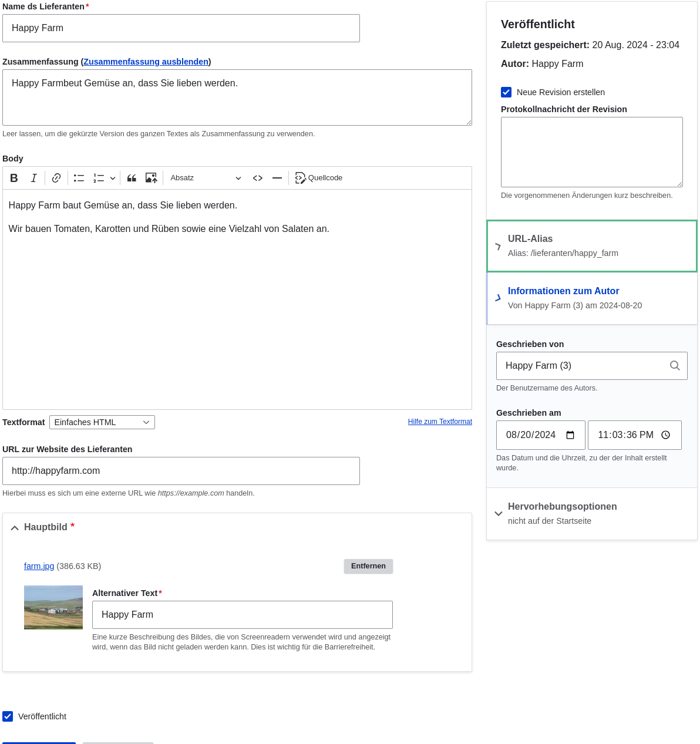Image resolution: width=700 pixels, height=744 pixels.
Task: Insert a numbered list
Action: coord(99,178)
